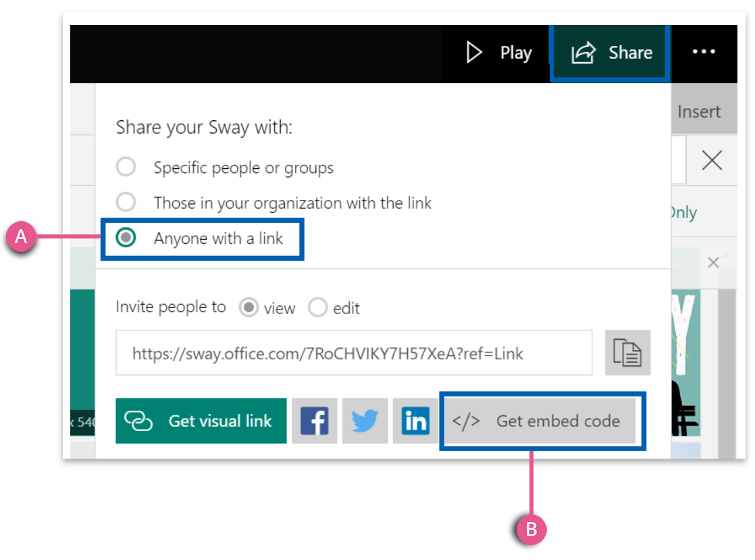Click the Get visual link button
Image resolution: width=755 pixels, height=560 pixels.
(201, 420)
